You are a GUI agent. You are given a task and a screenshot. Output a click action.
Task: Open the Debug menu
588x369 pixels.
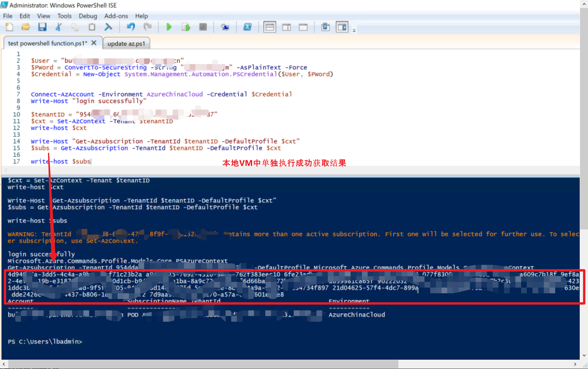[88, 16]
